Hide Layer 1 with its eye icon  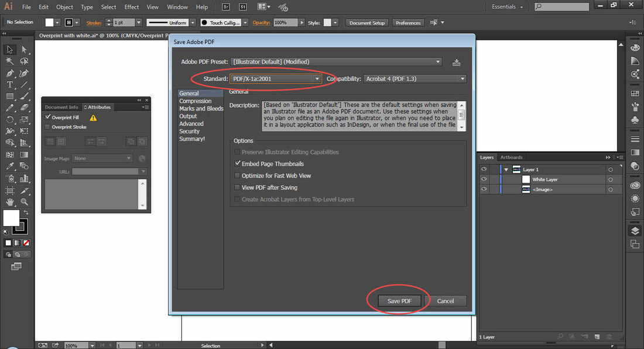coord(484,169)
